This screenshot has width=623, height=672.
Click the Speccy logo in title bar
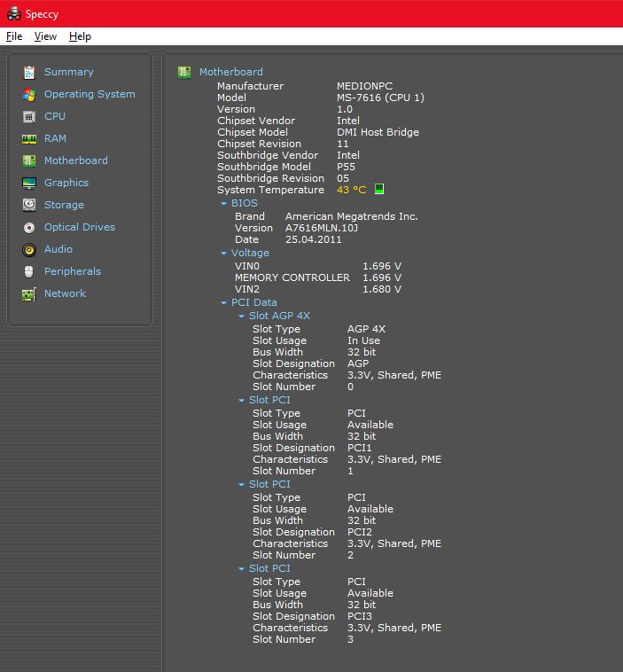coord(13,13)
